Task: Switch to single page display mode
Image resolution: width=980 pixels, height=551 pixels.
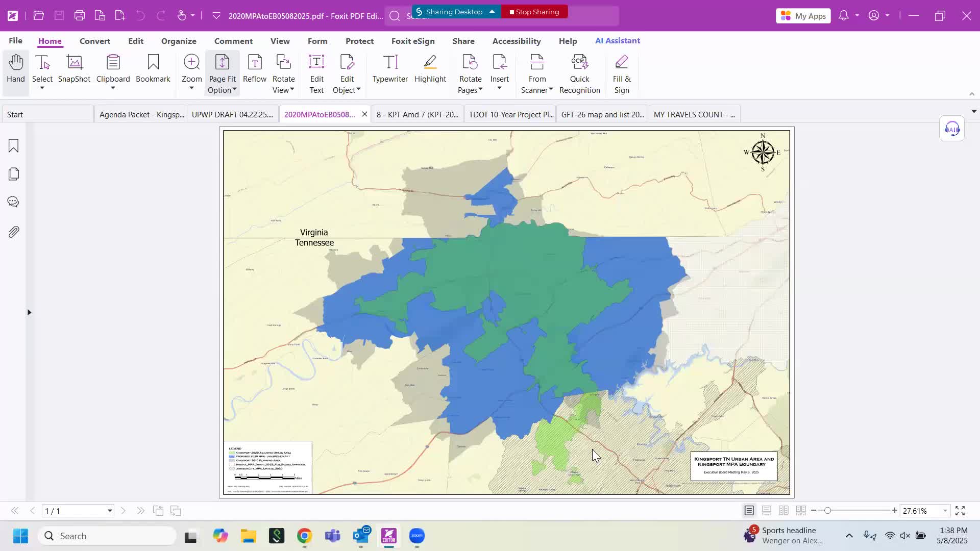Action: click(x=749, y=510)
